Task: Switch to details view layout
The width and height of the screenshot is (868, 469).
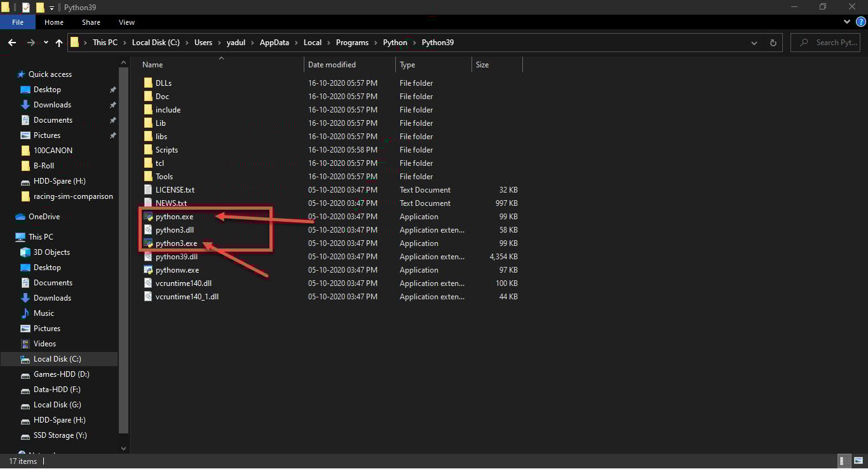Action: tap(844, 461)
